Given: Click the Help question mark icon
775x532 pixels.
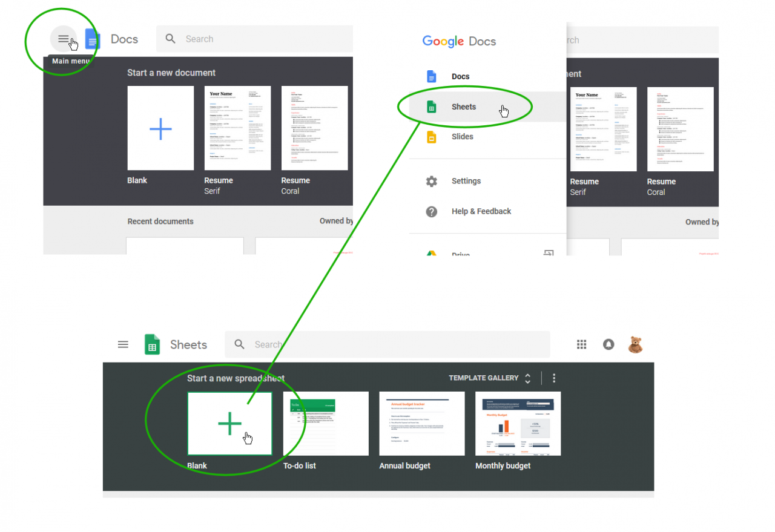Looking at the screenshot, I should pos(432,212).
